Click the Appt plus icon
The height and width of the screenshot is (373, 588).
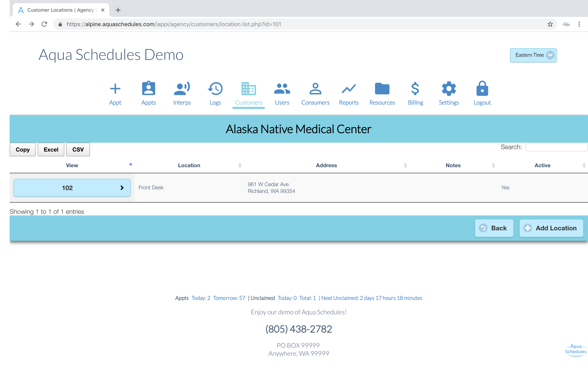click(x=115, y=89)
